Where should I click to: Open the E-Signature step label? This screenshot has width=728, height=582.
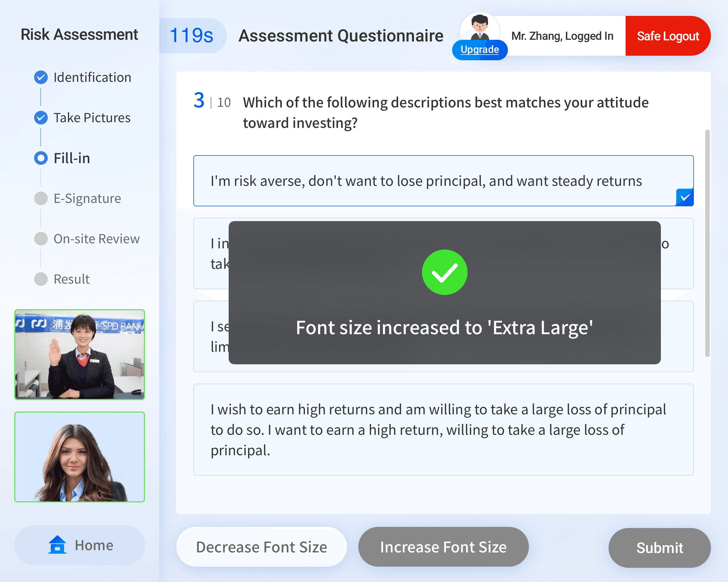(x=87, y=198)
